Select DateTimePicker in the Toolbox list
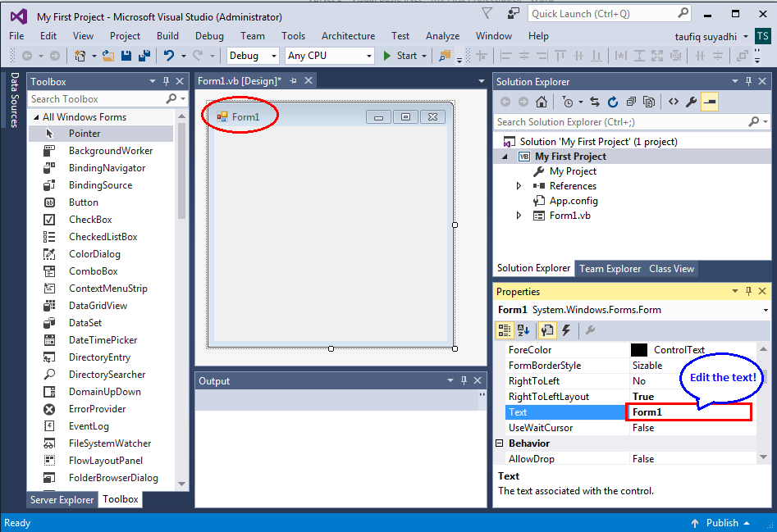Image resolution: width=777 pixels, height=532 pixels. pyautogui.click(x=103, y=340)
